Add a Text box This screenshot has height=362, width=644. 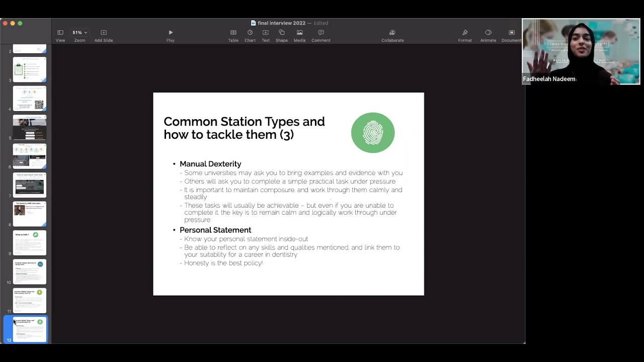(x=266, y=35)
